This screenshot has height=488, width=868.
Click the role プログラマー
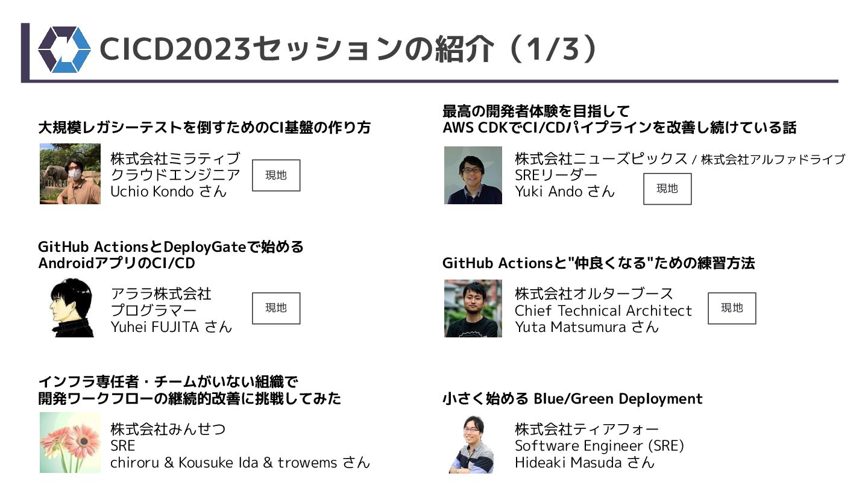pos(154,310)
